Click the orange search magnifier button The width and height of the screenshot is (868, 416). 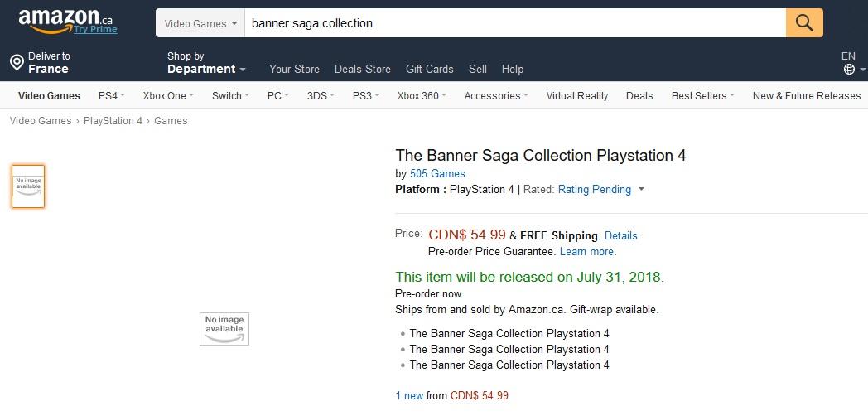803,22
